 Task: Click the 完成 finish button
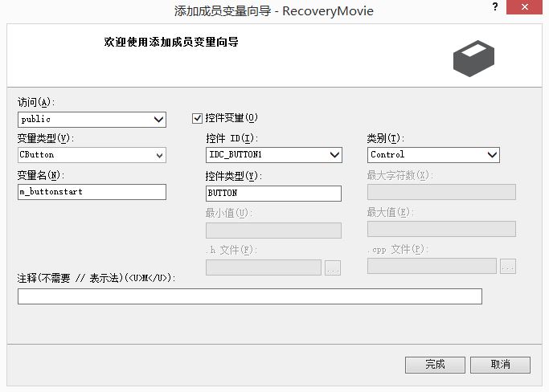pos(435,365)
